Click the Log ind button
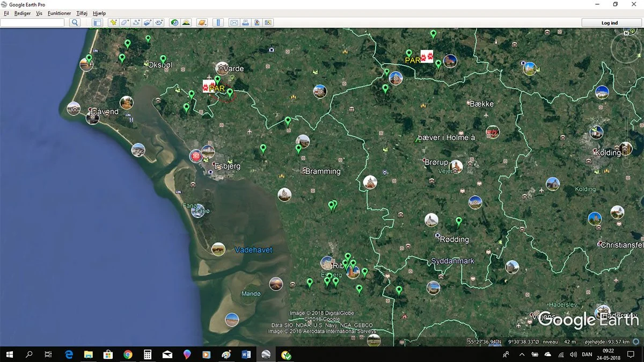 coord(610,23)
